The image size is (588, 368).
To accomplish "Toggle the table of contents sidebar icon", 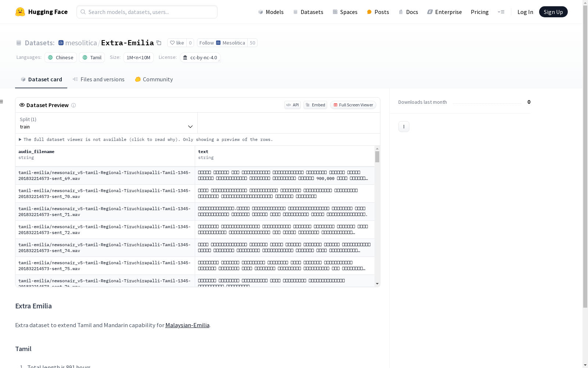I will (x=2, y=102).
